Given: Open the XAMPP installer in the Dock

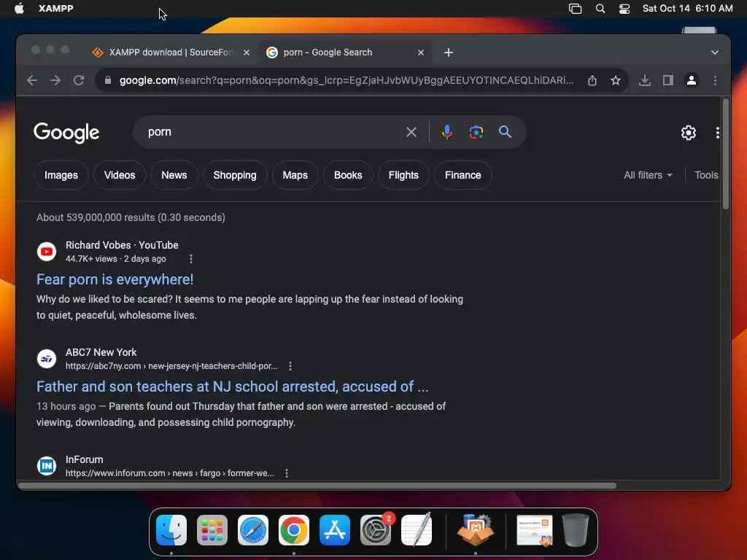Looking at the screenshot, I should 476,530.
